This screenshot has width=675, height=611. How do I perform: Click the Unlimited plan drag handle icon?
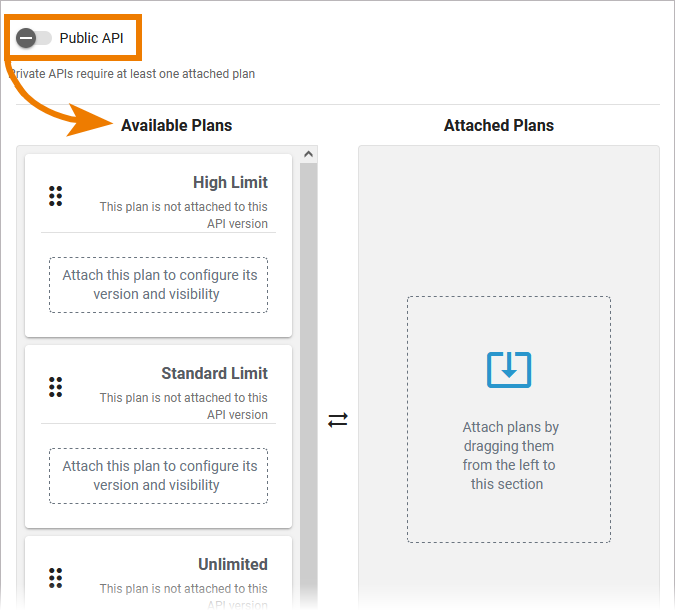click(x=56, y=577)
